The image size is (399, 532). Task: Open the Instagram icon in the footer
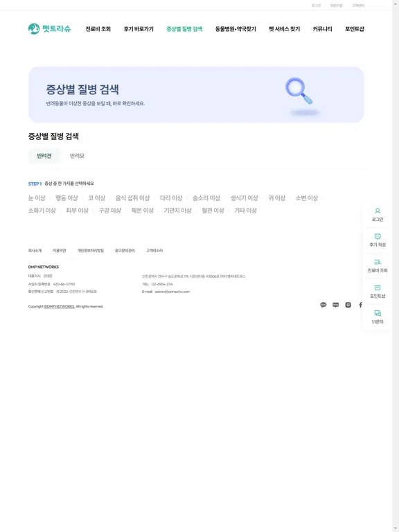[348, 305]
